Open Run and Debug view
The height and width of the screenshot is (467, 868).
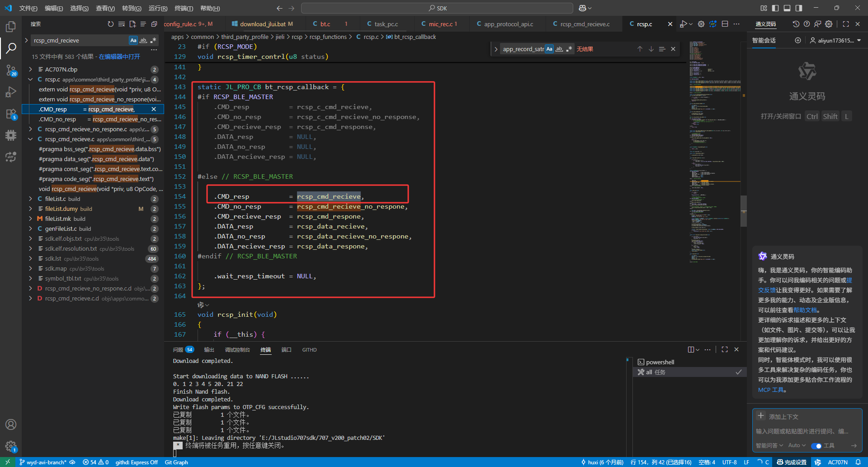point(11,92)
